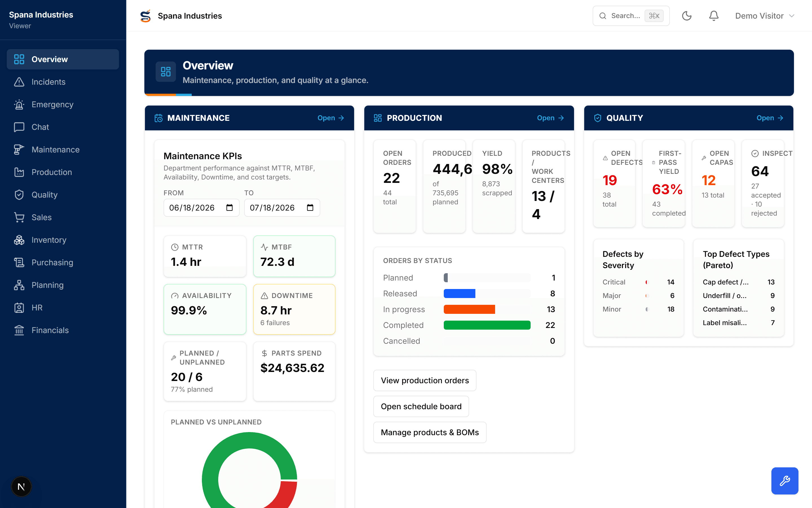Click the search magnifier icon
The width and height of the screenshot is (812, 508).
pos(603,16)
